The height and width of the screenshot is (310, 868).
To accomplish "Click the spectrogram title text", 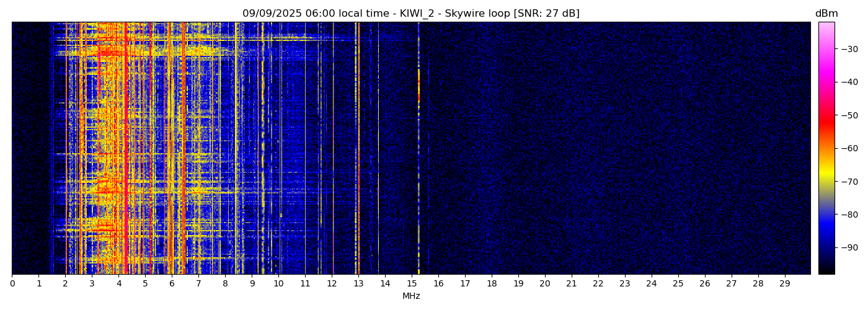I will coord(410,14).
